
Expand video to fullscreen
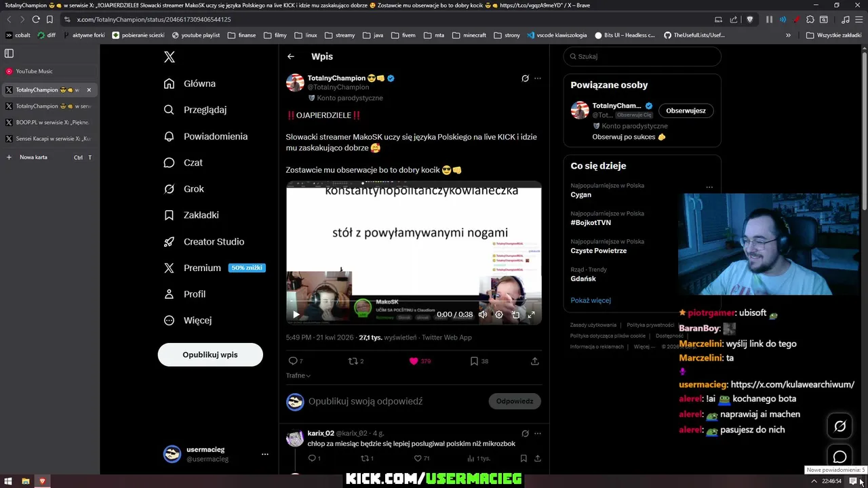tap(532, 314)
